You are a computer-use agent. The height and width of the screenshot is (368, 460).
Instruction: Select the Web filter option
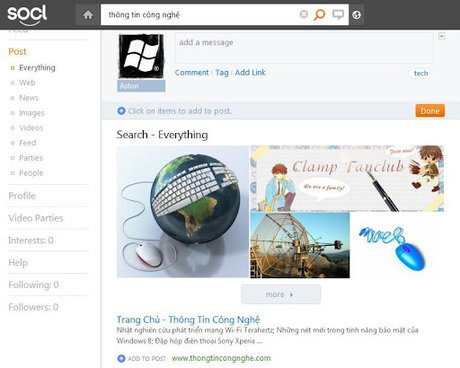coord(27,83)
